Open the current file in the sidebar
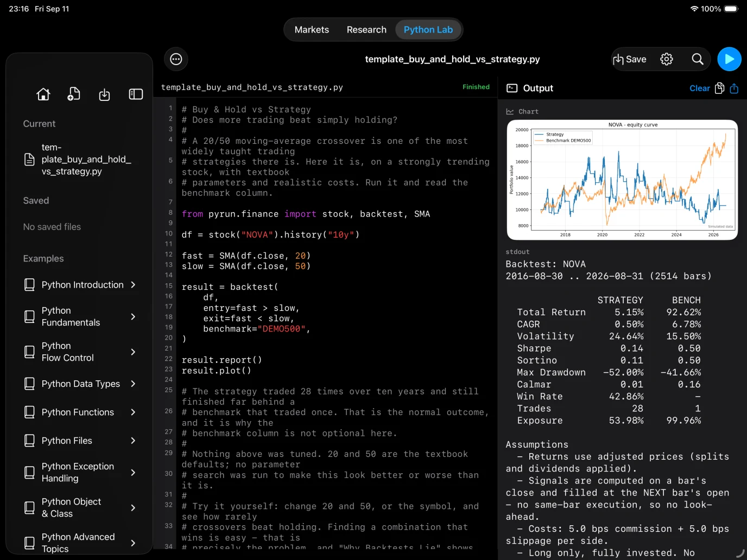This screenshot has height=560, width=747. pos(79,160)
